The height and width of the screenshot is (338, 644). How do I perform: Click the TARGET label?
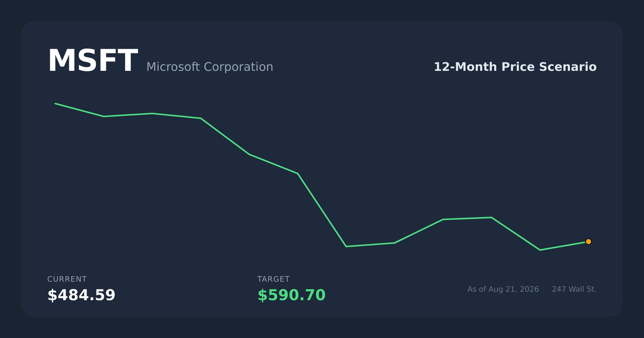point(273,279)
